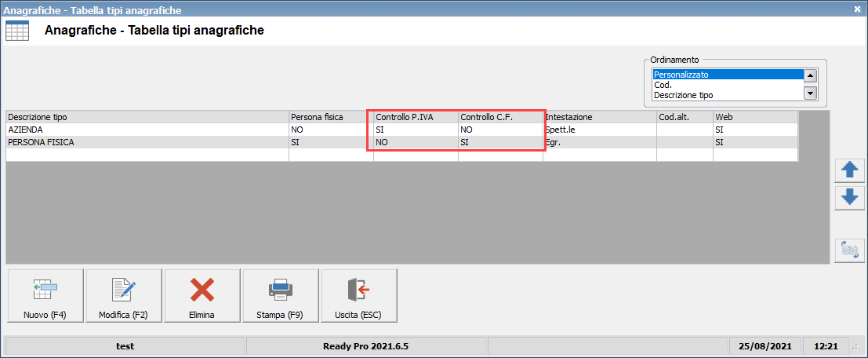Click Web cell SI in the AZIENDA row
This screenshot has height=358, width=868.
coord(755,129)
